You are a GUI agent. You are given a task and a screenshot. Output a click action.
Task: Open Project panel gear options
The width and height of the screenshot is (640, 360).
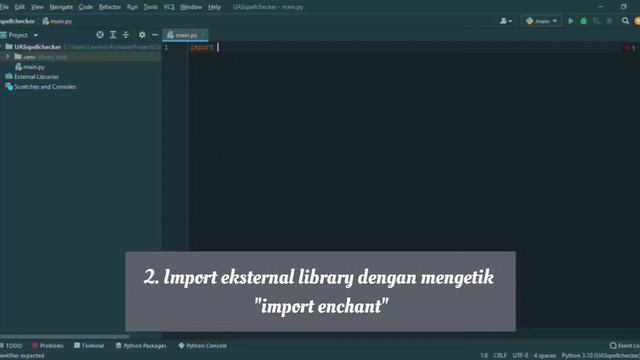142,35
